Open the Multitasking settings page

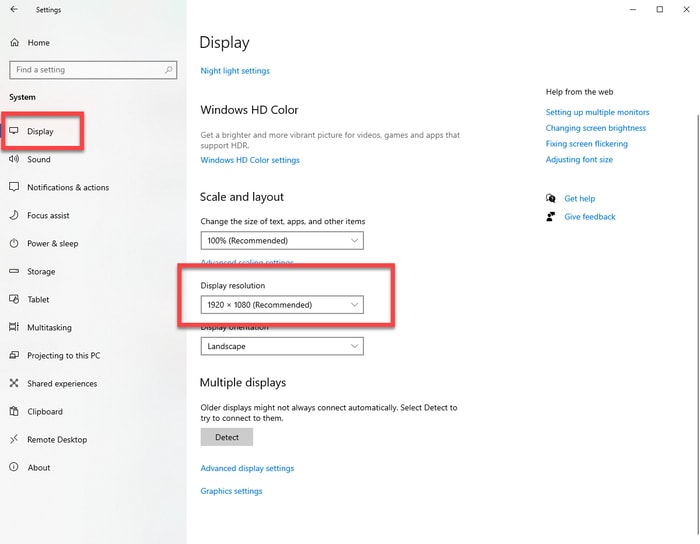(x=49, y=327)
